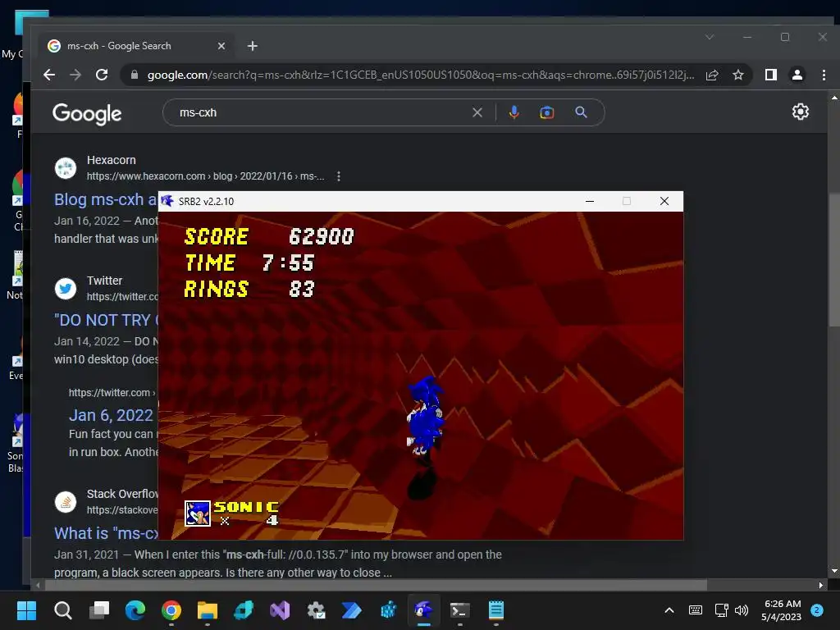Close the SRB2 game window
840x630 pixels.
click(664, 202)
